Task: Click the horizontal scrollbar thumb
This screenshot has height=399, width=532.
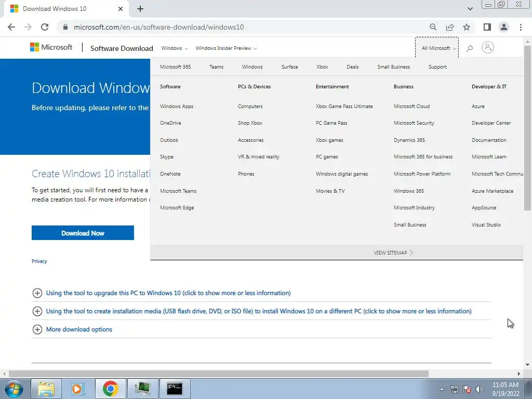Action: pyautogui.click(x=219, y=374)
